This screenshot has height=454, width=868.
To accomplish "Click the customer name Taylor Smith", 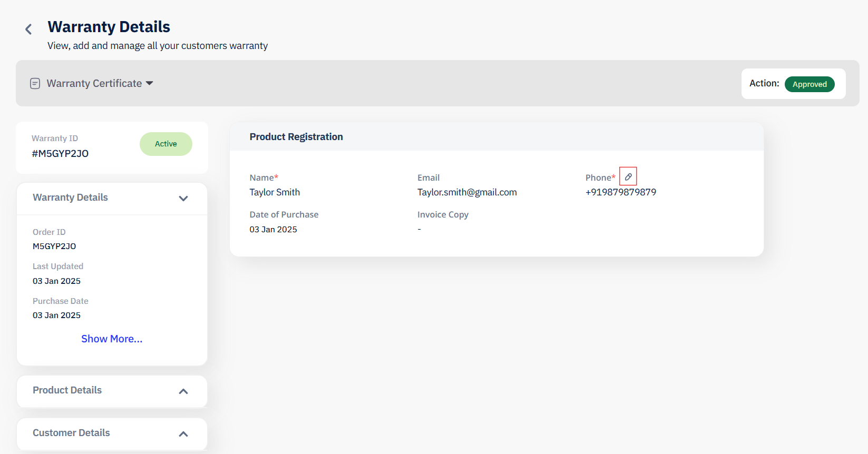I will [275, 192].
